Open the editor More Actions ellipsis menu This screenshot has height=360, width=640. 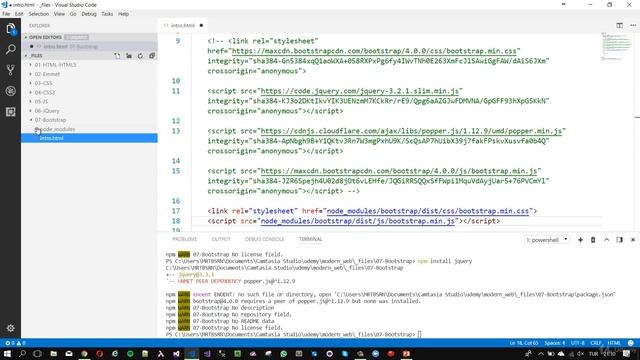click(633, 25)
